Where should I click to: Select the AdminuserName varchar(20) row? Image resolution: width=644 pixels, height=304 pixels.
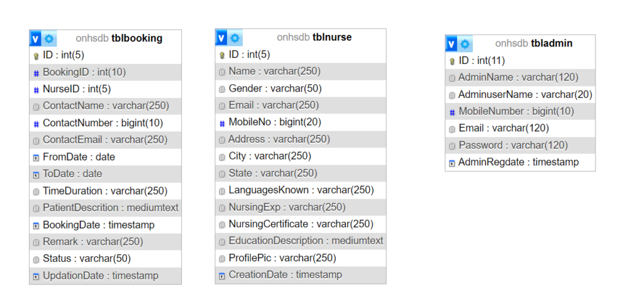(x=520, y=95)
